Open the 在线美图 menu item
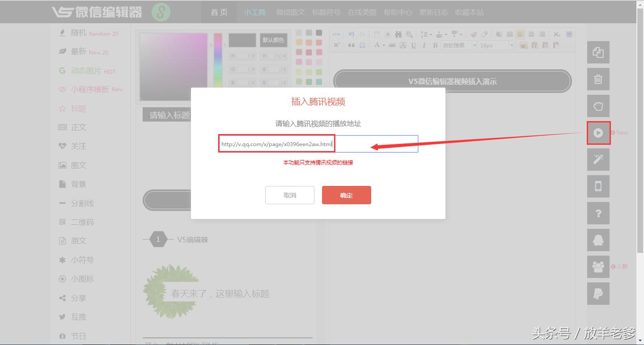 (x=362, y=12)
